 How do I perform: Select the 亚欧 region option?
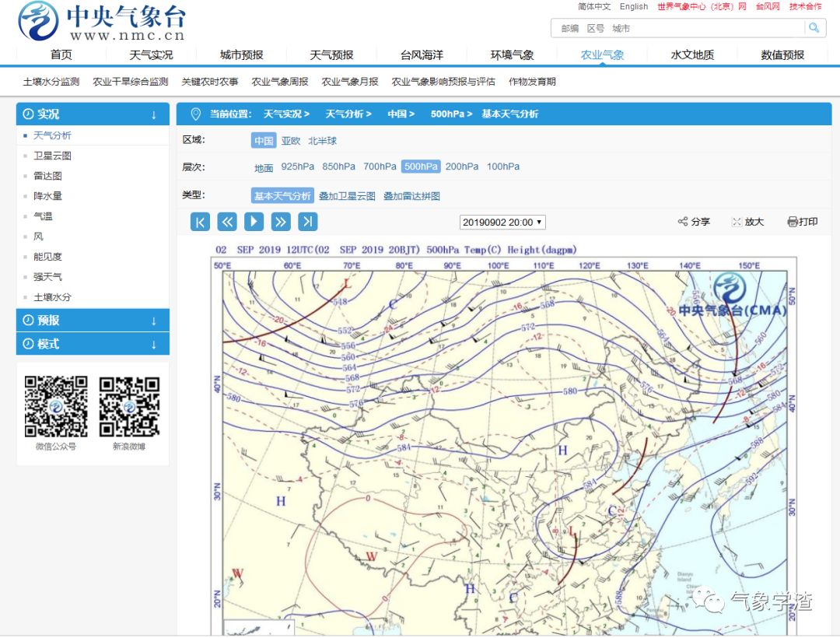coord(291,141)
